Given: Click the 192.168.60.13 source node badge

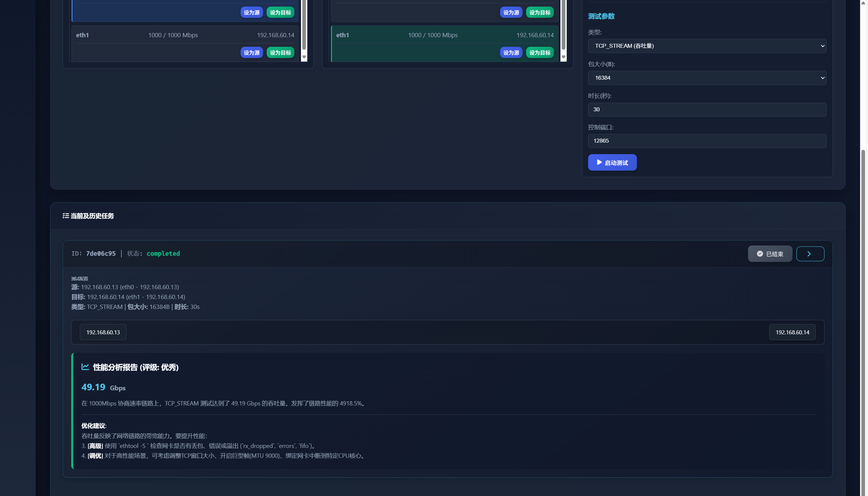Looking at the screenshot, I should click(x=103, y=332).
